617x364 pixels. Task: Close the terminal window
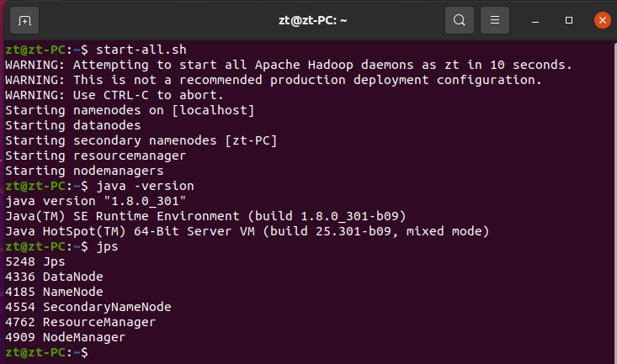[x=601, y=19]
